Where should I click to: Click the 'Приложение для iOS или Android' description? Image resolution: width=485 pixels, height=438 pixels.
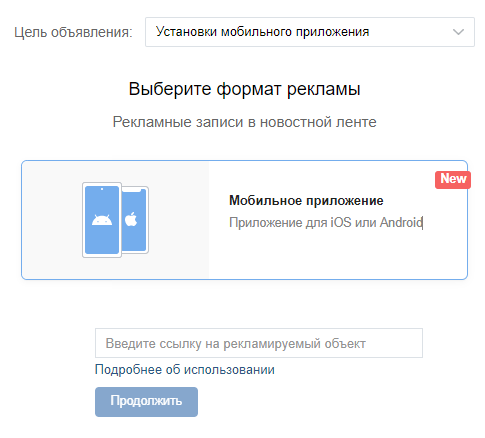326,222
